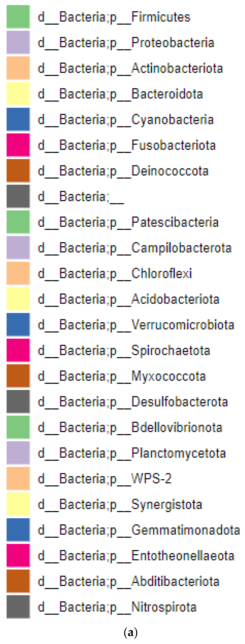
Task: Click the magenta Entotheonellaeota swatch
Action: click(18, 556)
